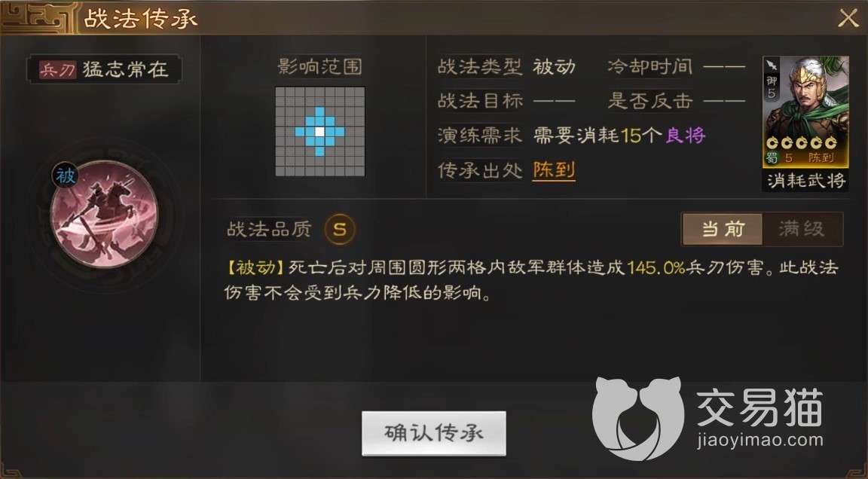Click the 影响范围 range grid diagram
Viewport: 868px width, 479px height.
pyautogui.click(x=320, y=132)
